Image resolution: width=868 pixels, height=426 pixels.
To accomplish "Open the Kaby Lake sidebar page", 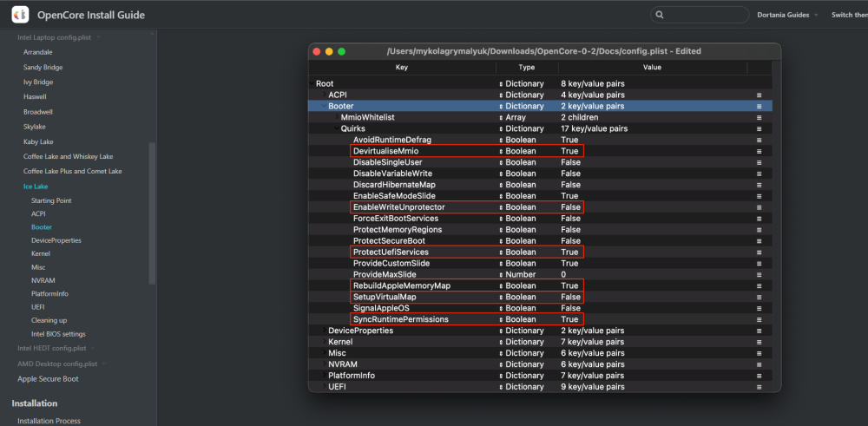I will (38, 141).
